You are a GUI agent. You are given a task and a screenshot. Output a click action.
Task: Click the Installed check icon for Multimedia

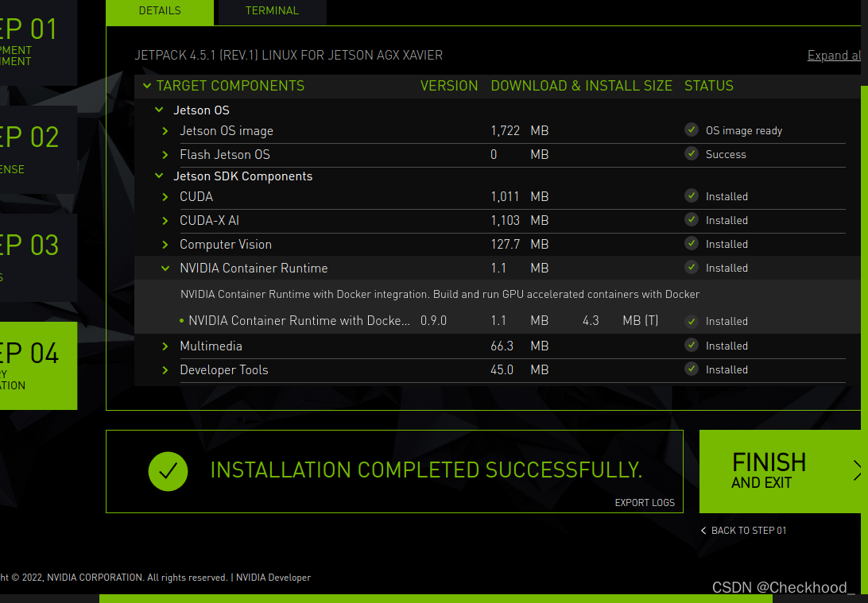tap(692, 346)
